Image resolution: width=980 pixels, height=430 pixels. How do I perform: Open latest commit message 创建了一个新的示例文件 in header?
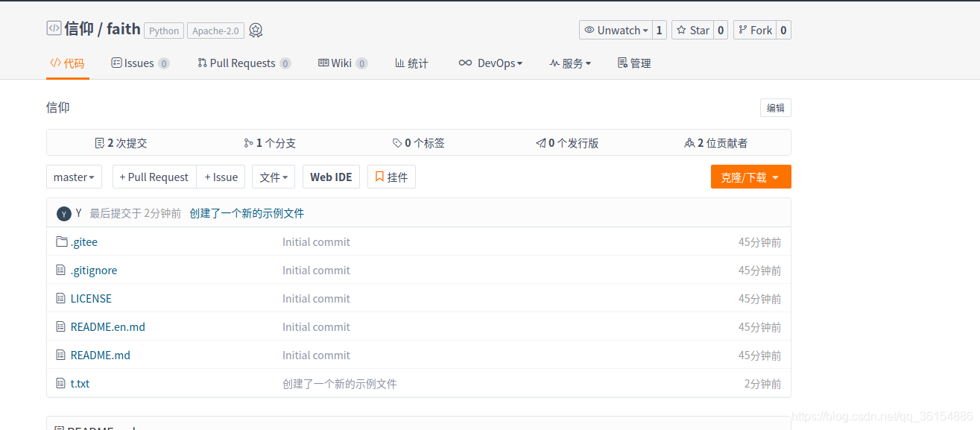(247, 213)
